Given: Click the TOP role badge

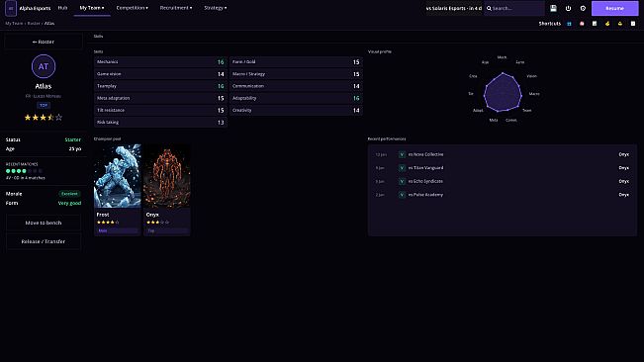Looking at the screenshot, I should click(x=44, y=106).
